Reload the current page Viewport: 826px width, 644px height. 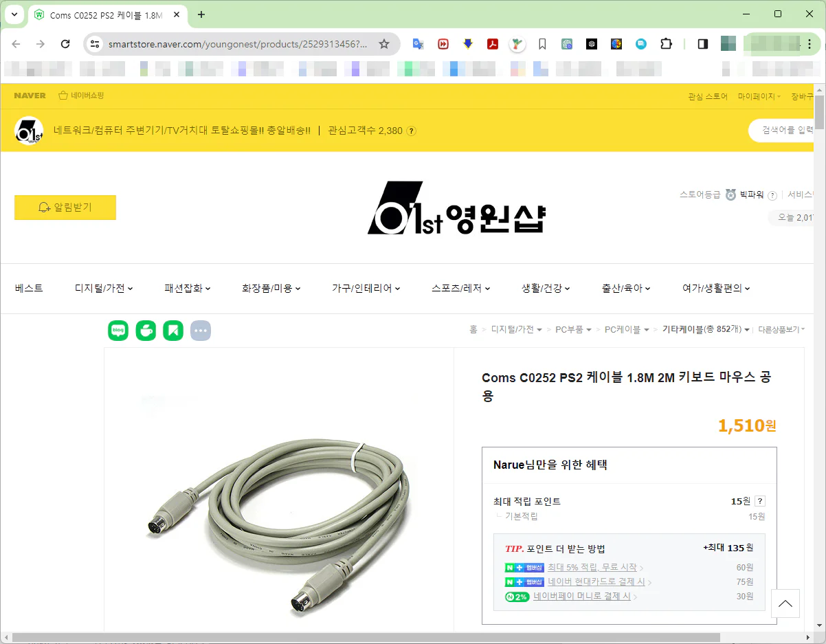pos(65,44)
